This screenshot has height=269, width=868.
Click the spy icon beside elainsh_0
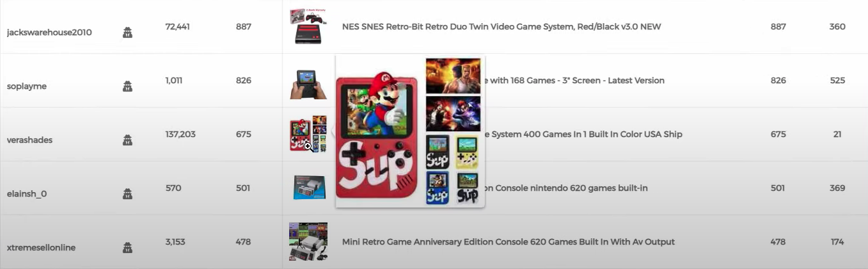(x=127, y=193)
